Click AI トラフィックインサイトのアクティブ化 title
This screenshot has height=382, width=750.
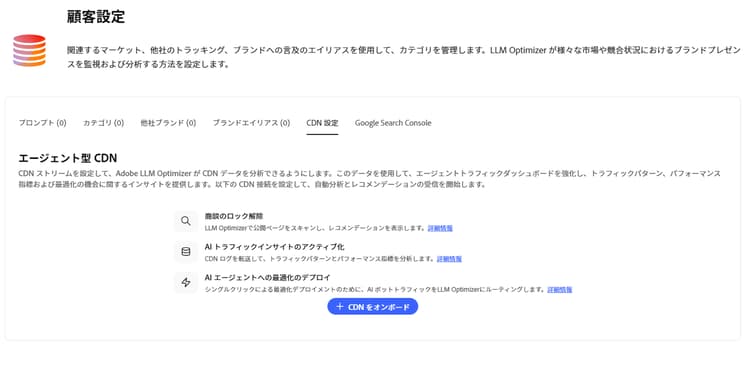(275, 247)
